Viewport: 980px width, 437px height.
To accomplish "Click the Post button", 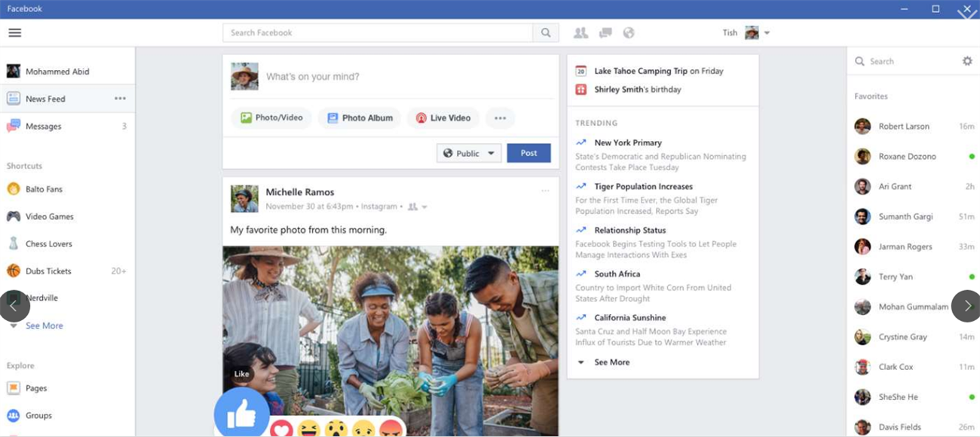I will pyautogui.click(x=528, y=153).
